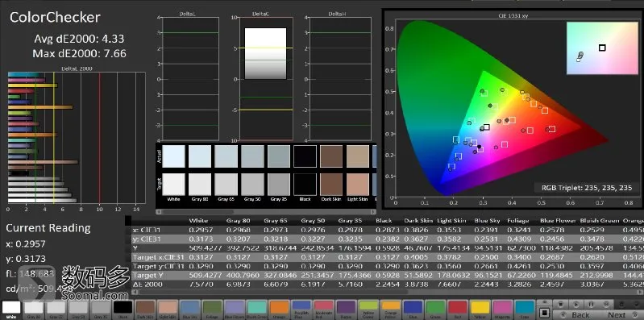Go Back to previous workflow step
This screenshot has height=320, width=644.
[576, 314]
